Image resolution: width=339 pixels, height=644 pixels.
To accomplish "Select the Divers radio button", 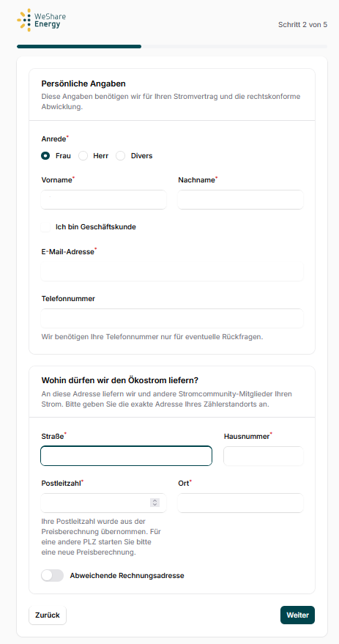I will tap(120, 156).
